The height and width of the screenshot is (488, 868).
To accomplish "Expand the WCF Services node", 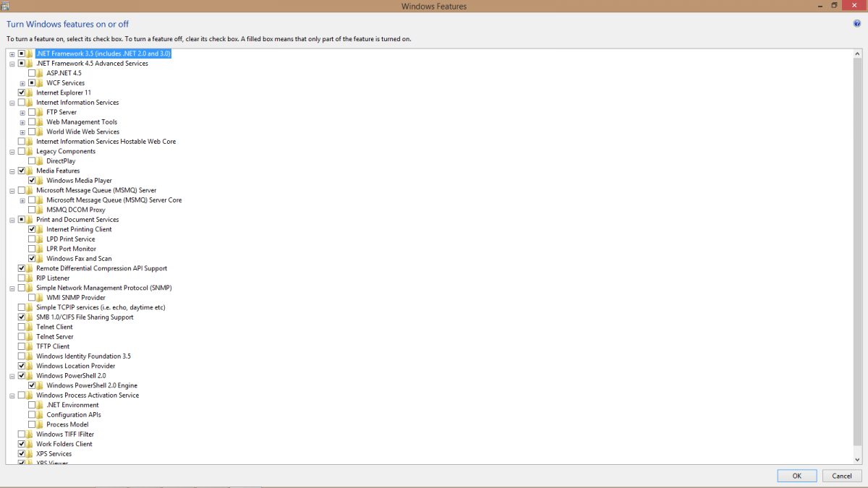I will point(22,83).
